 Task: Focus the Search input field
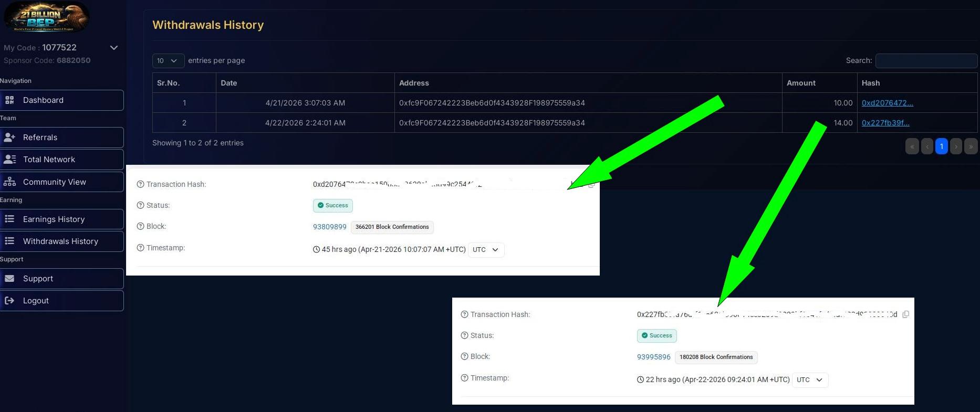926,61
